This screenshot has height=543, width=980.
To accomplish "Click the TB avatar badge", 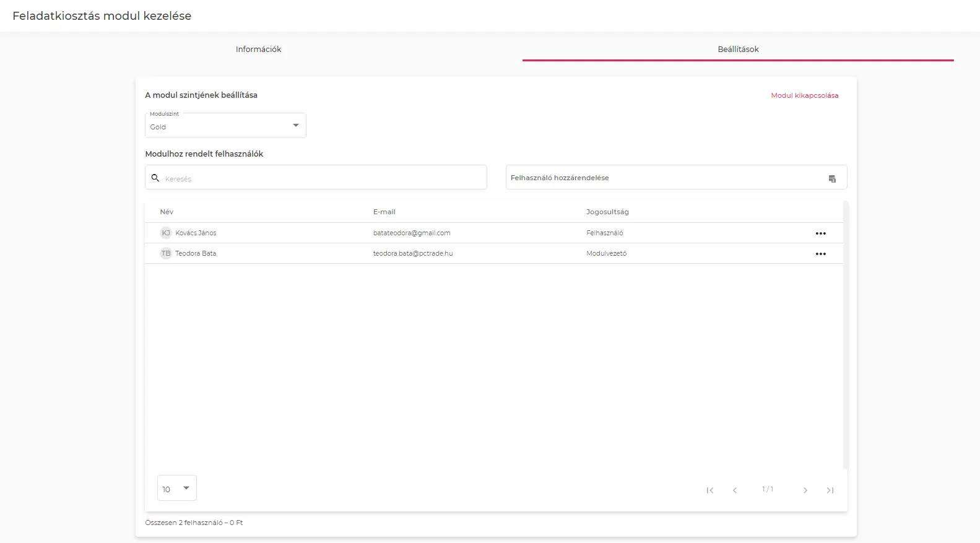I will coord(166,253).
